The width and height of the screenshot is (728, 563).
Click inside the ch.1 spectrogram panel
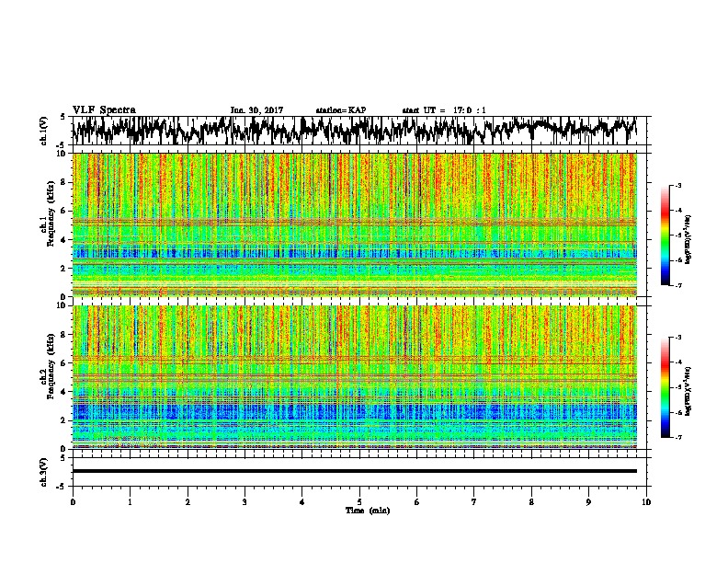coord(354,224)
